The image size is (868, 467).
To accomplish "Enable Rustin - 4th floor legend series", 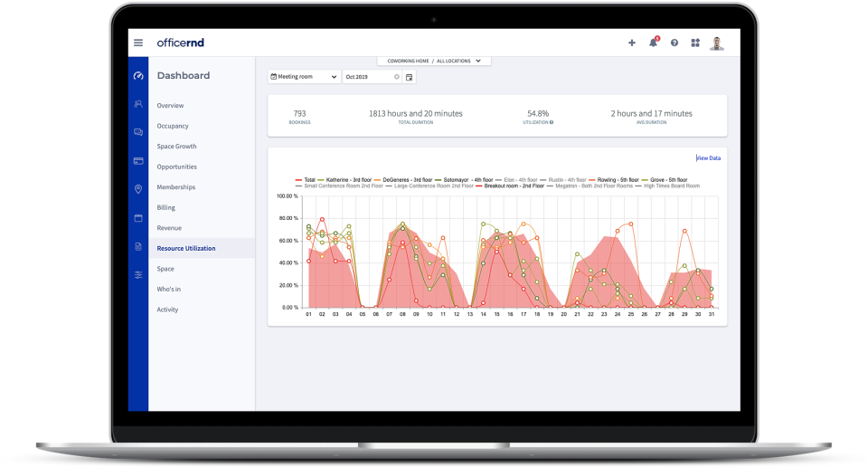I will (563, 180).
